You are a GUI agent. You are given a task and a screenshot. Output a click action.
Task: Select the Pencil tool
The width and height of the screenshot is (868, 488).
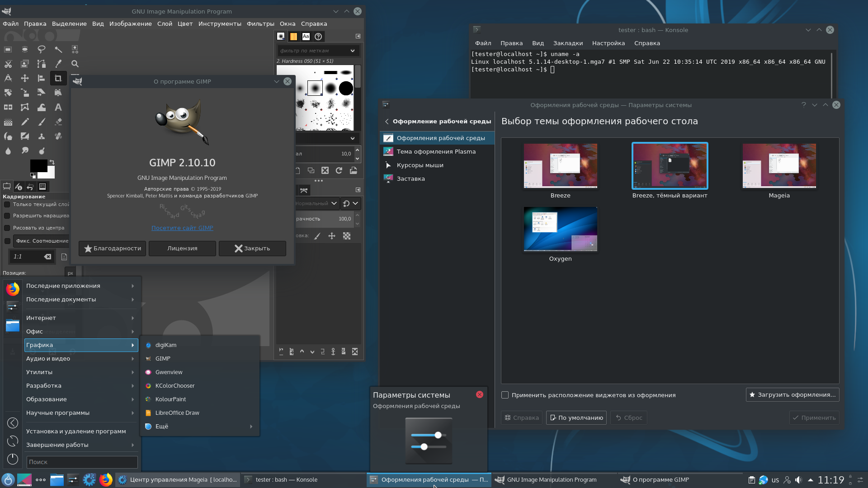25,122
